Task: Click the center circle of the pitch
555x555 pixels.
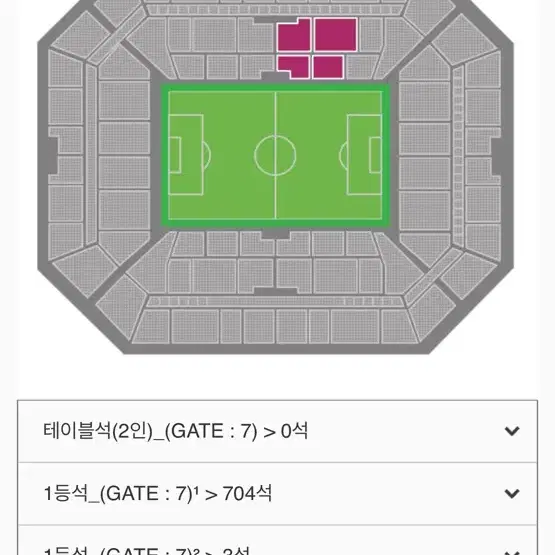Action: click(275, 155)
